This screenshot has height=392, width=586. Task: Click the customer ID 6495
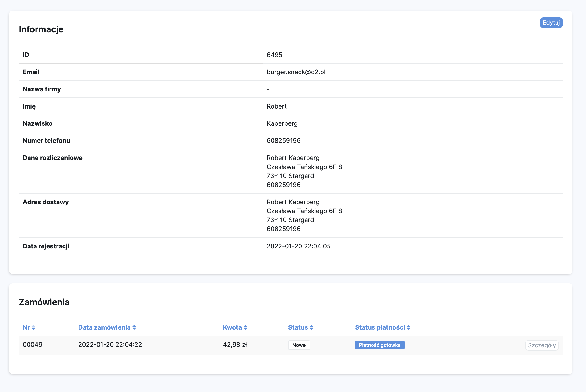[x=274, y=55]
